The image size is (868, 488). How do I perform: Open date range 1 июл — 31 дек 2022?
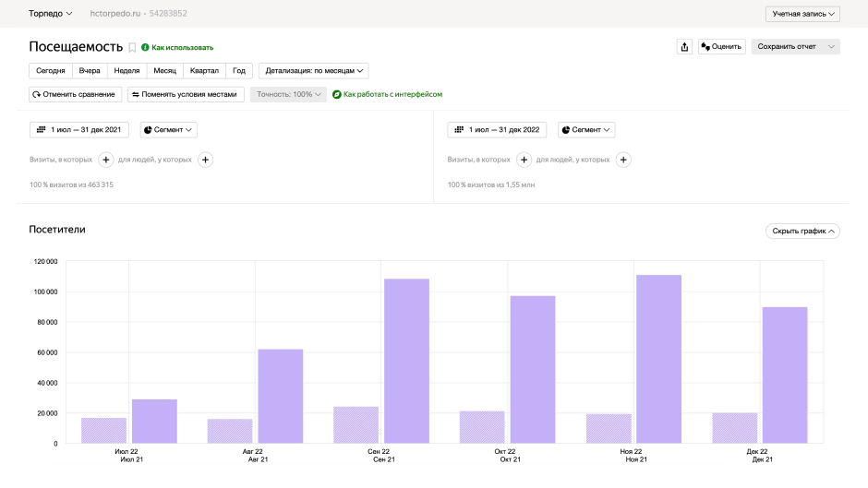497,130
